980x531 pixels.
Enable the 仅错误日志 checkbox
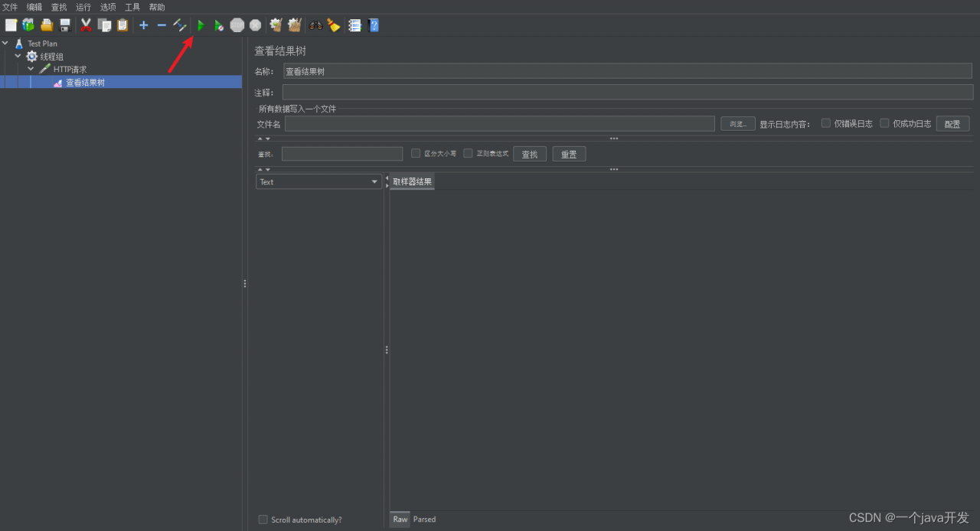(x=826, y=123)
